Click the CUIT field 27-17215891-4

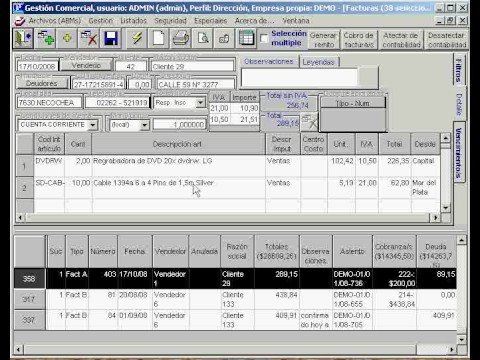(x=98, y=84)
